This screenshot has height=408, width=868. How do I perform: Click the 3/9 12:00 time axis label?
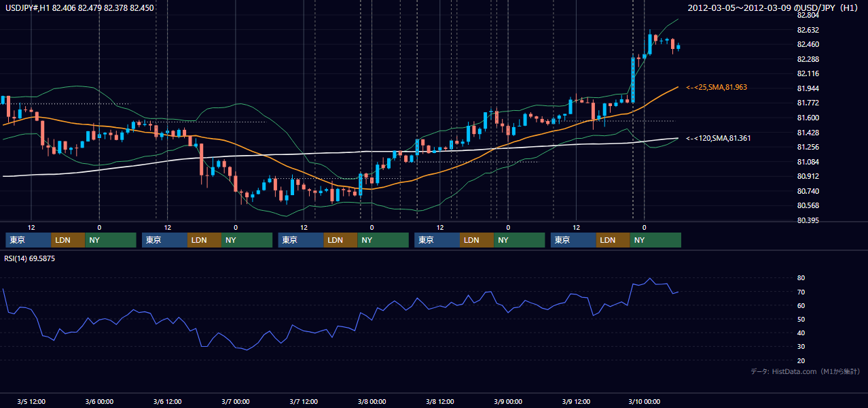coord(576,402)
